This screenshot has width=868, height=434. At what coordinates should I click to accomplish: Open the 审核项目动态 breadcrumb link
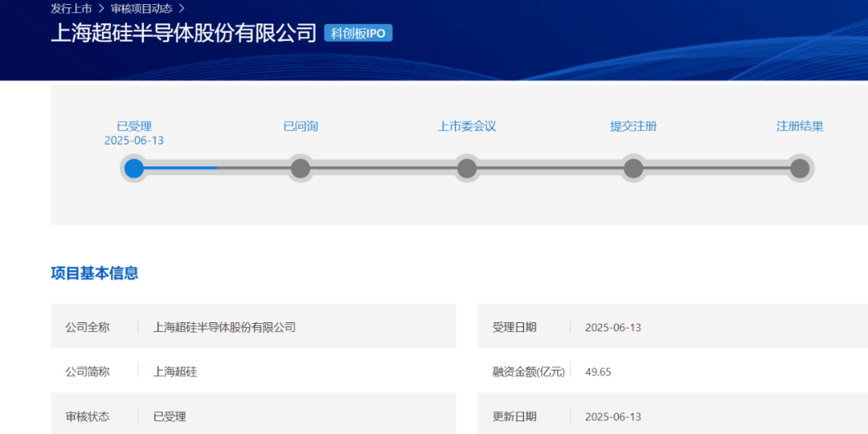pos(141,9)
